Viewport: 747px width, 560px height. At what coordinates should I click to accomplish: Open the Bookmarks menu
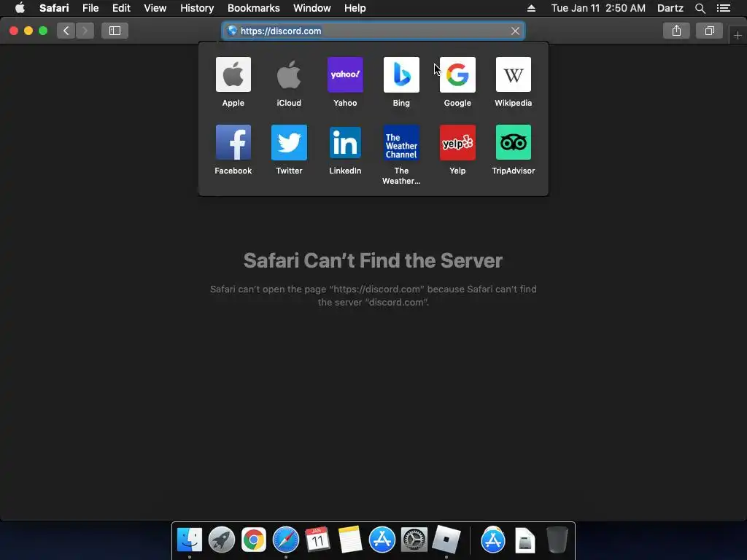(x=253, y=8)
